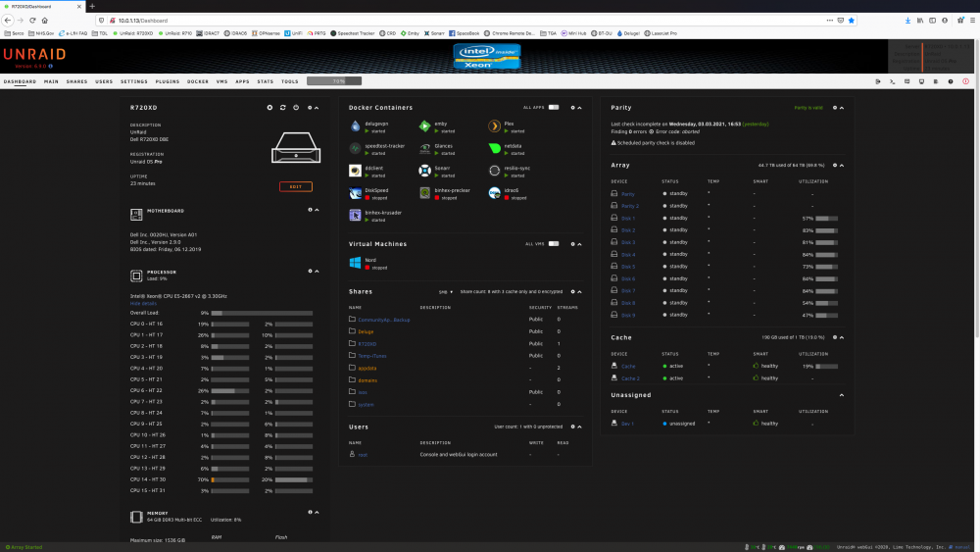
Task: Click the Hide details link under processor
Action: [x=143, y=303]
